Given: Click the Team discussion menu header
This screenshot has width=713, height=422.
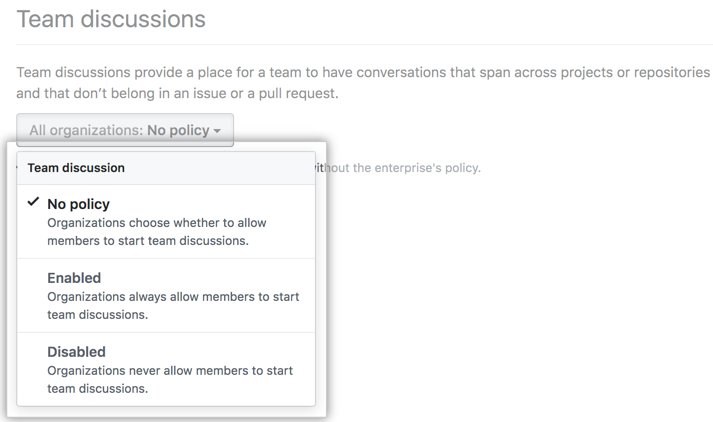Looking at the screenshot, I should pos(76,168).
